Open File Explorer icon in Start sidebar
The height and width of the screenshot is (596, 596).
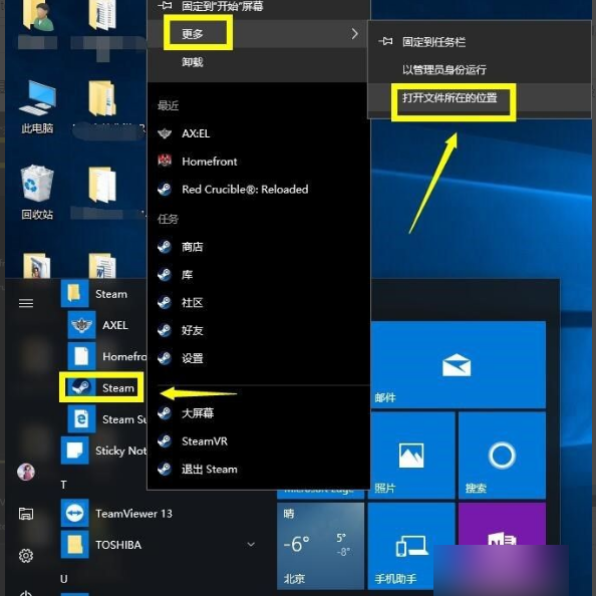[x=26, y=514]
